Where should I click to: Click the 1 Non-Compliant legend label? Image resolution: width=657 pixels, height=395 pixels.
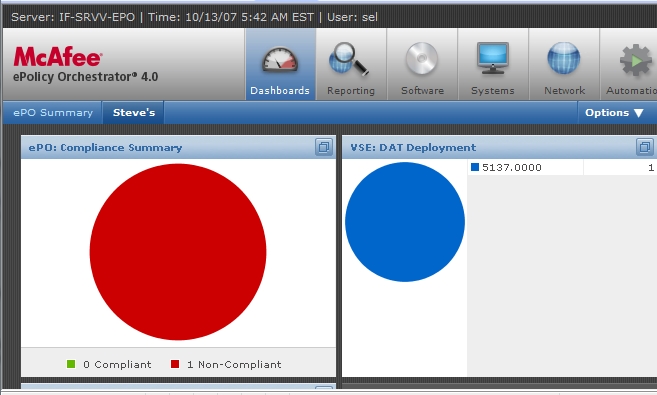pos(234,364)
